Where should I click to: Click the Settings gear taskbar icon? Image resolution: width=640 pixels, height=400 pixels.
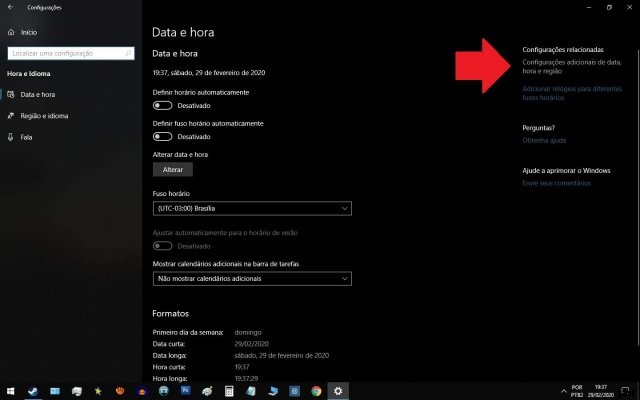point(339,391)
